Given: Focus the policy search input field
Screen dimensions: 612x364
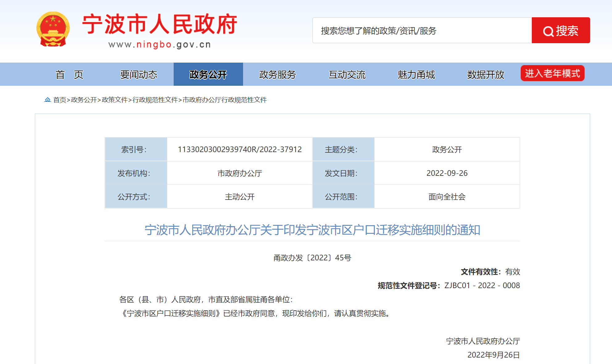Looking at the screenshot, I should pos(422,30).
